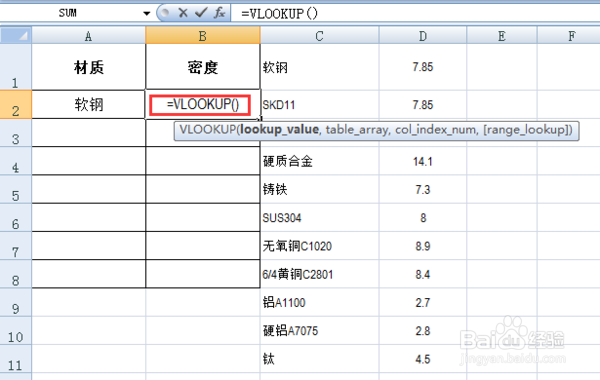This screenshot has width=600, height=380.
Task: Click table_array argument in tooltip
Action: click(x=358, y=130)
